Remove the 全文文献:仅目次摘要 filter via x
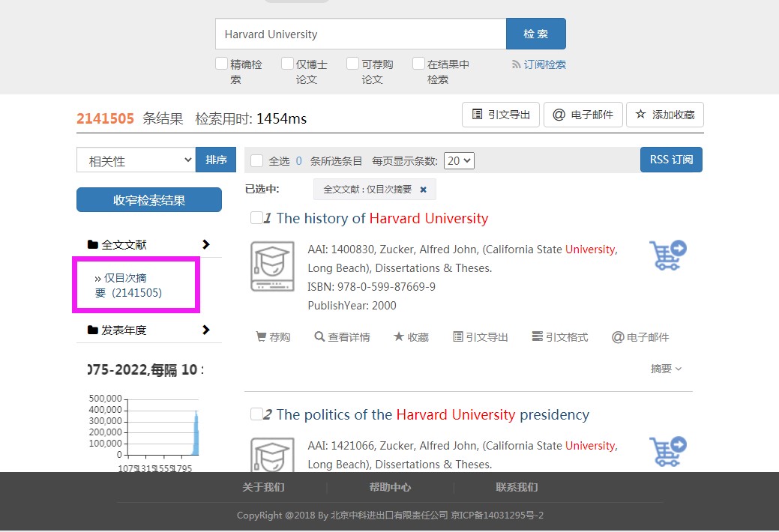Viewport: 779px width, 532px height. click(x=424, y=190)
